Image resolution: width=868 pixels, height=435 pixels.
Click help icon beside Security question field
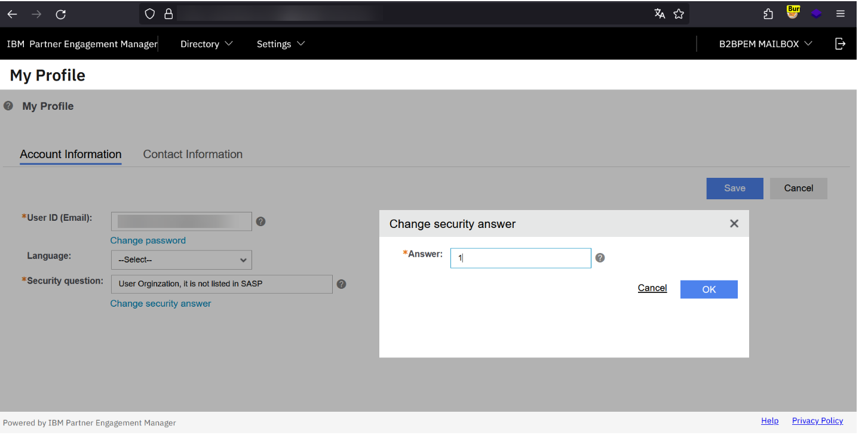pyautogui.click(x=342, y=284)
